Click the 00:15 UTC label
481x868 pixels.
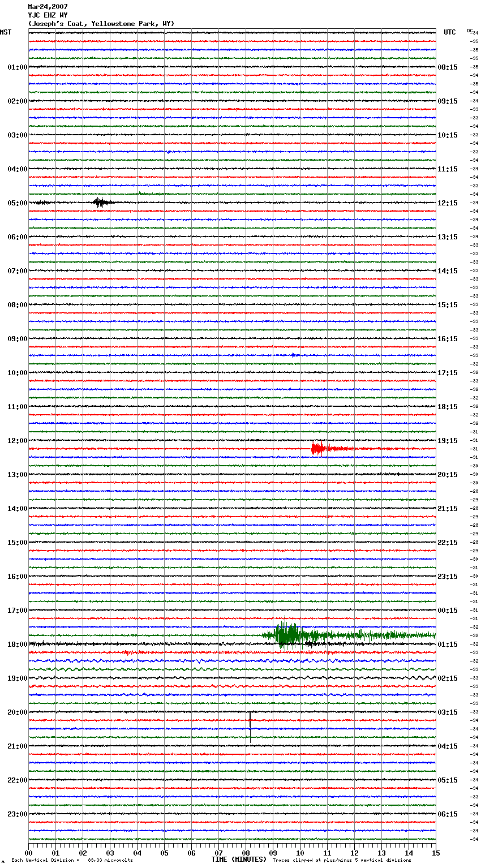click(x=448, y=611)
